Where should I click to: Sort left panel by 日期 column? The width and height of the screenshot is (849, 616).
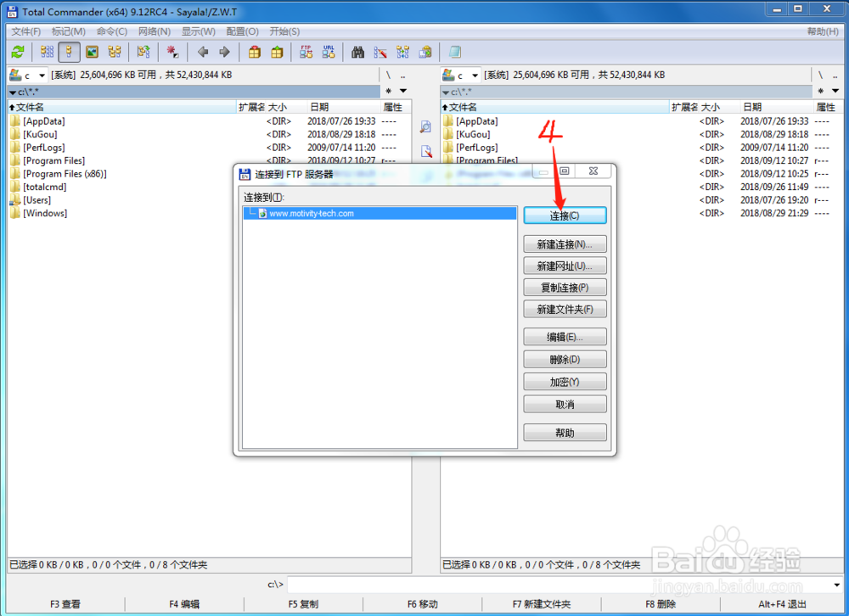click(344, 107)
